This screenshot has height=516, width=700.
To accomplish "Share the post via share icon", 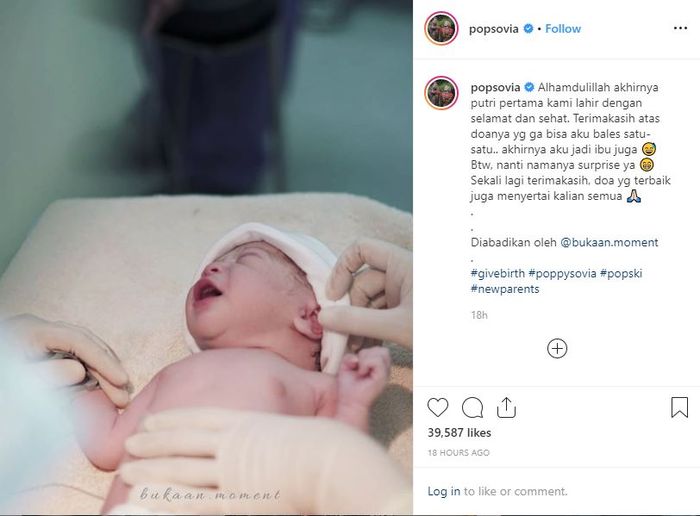I will [x=506, y=407].
